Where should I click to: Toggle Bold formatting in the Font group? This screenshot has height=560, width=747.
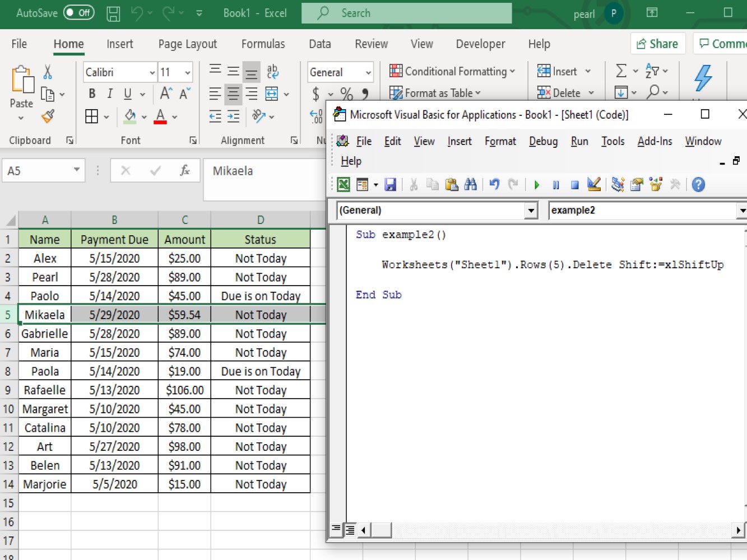tap(91, 94)
